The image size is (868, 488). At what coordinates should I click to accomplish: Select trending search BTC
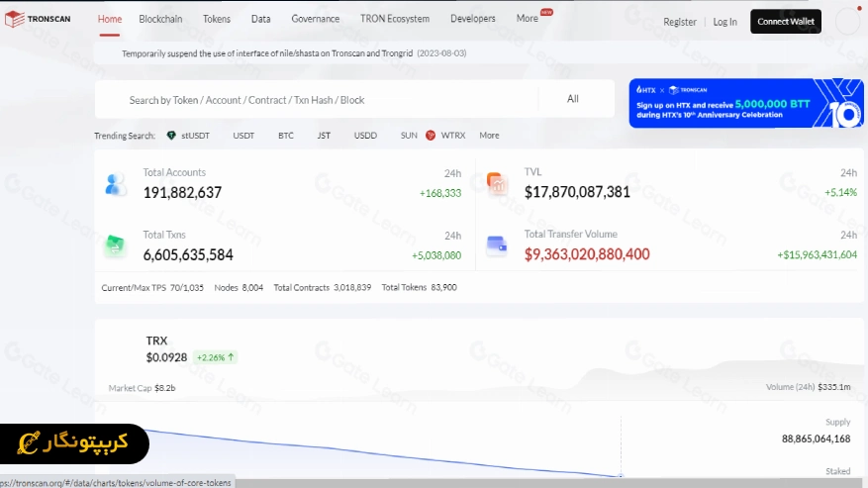pos(286,136)
